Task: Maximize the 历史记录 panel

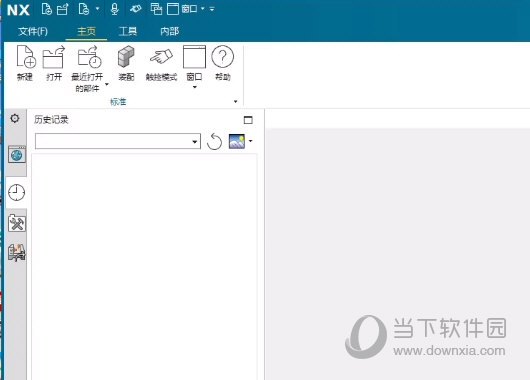Action: [248, 120]
